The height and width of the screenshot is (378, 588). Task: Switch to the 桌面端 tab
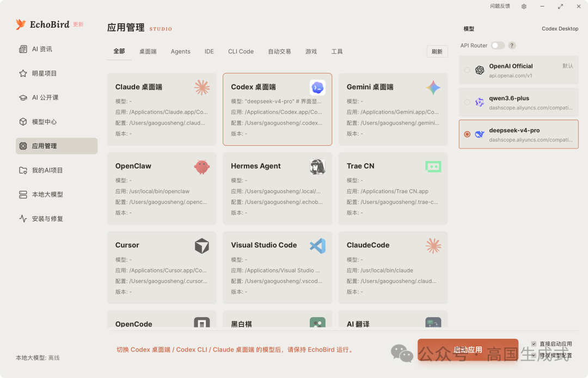point(148,52)
